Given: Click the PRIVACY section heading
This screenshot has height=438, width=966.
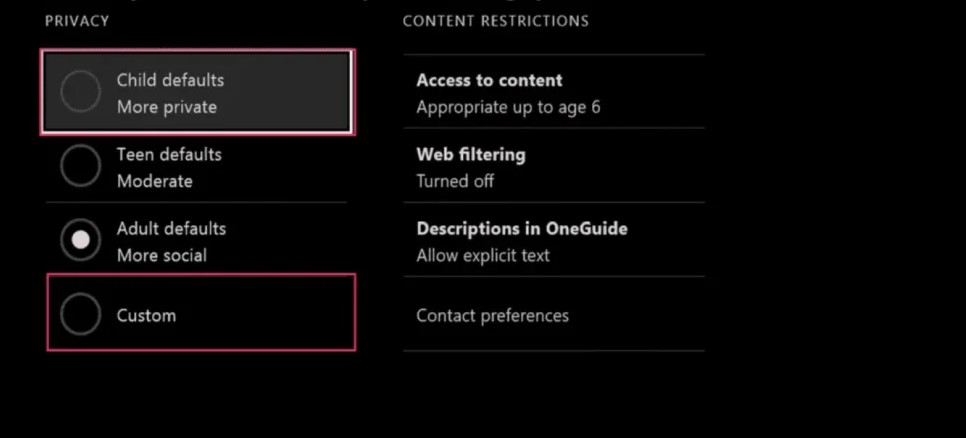Looking at the screenshot, I should (x=77, y=21).
